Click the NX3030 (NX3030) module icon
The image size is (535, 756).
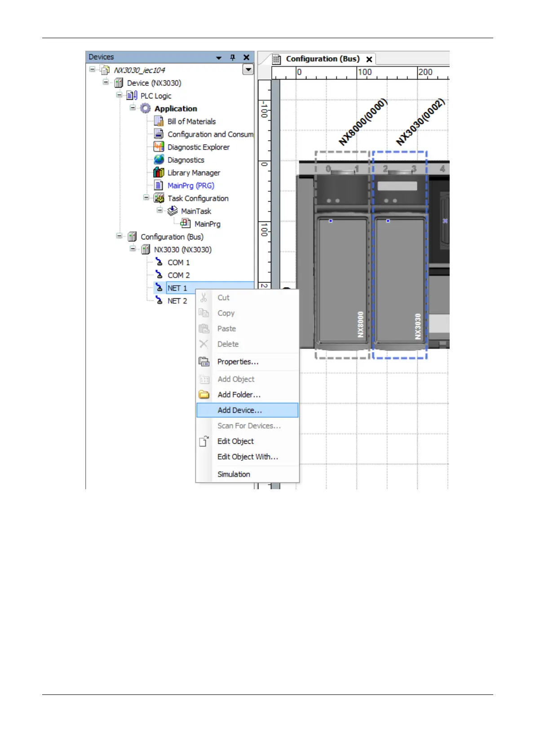click(x=146, y=250)
